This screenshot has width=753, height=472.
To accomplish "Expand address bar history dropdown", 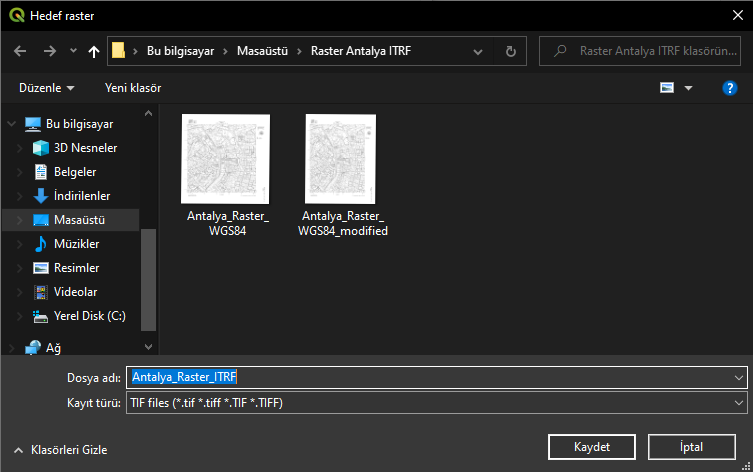I will coord(478,51).
